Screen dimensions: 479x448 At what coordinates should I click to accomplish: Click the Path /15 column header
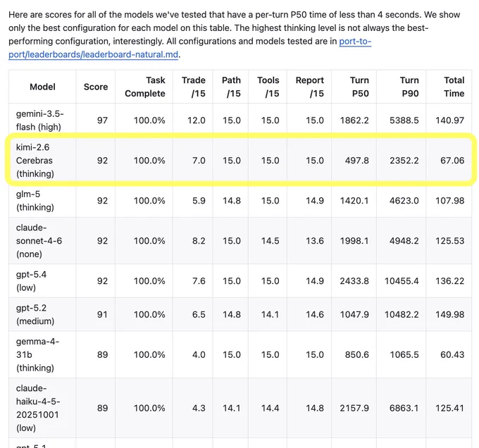click(x=231, y=87)
